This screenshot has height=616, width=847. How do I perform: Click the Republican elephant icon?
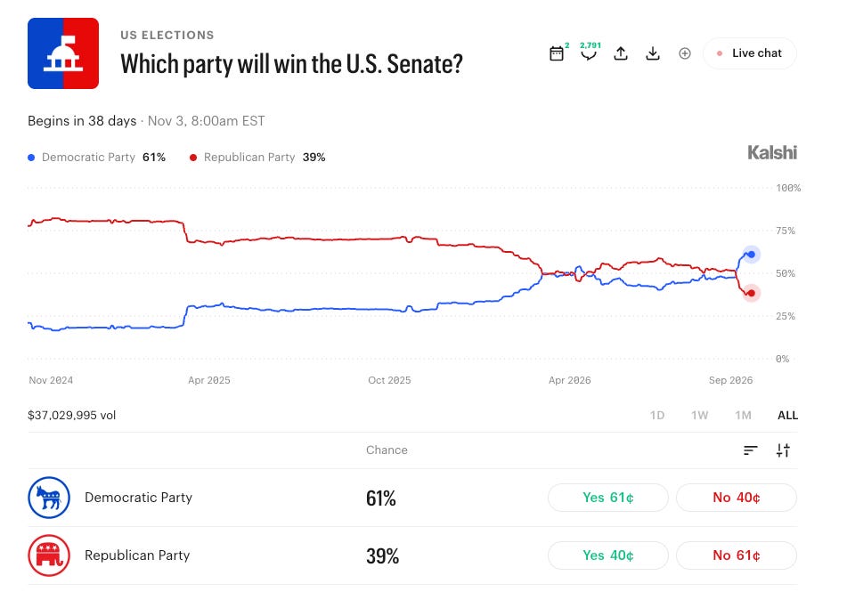[49, 555]
